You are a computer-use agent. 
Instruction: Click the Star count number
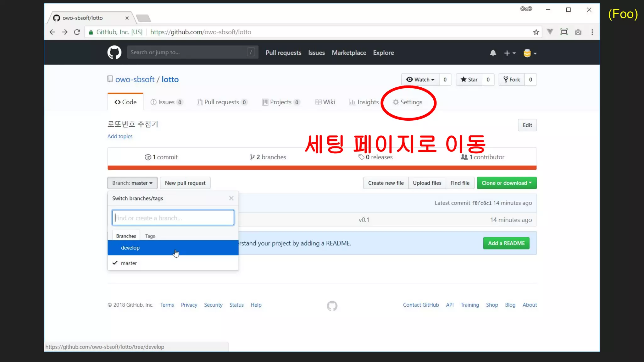click(x=488, y=80)
